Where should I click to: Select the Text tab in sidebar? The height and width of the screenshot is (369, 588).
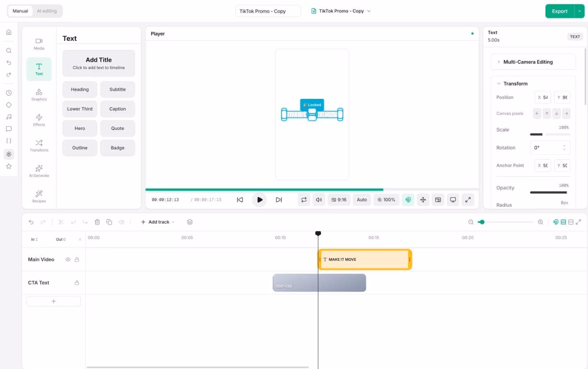point(39,69)
